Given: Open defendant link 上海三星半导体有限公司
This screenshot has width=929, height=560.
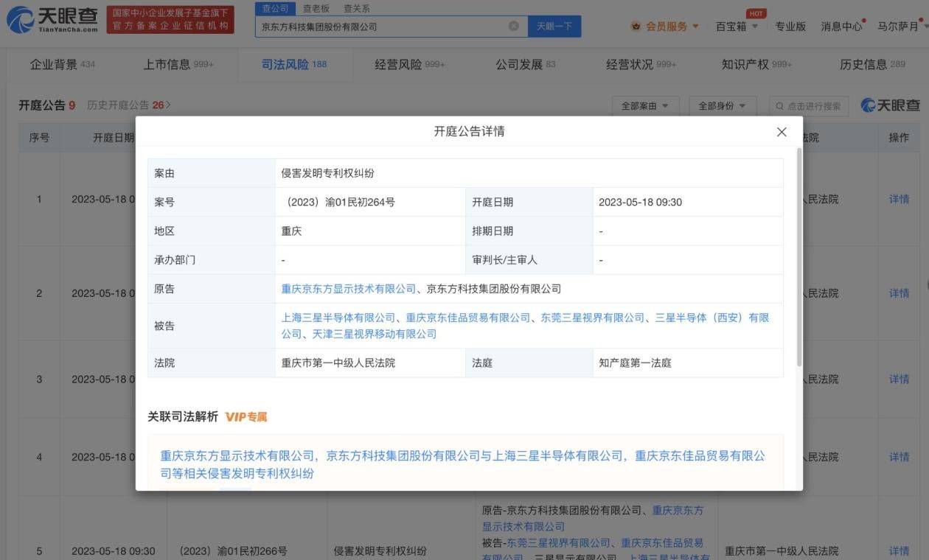Looking at the screenshot, I should point(338,318).
